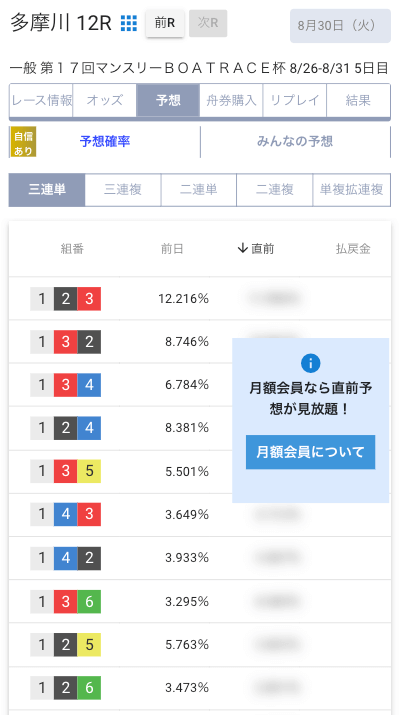Sort by 直前 column arrow

tap(242, 249)
